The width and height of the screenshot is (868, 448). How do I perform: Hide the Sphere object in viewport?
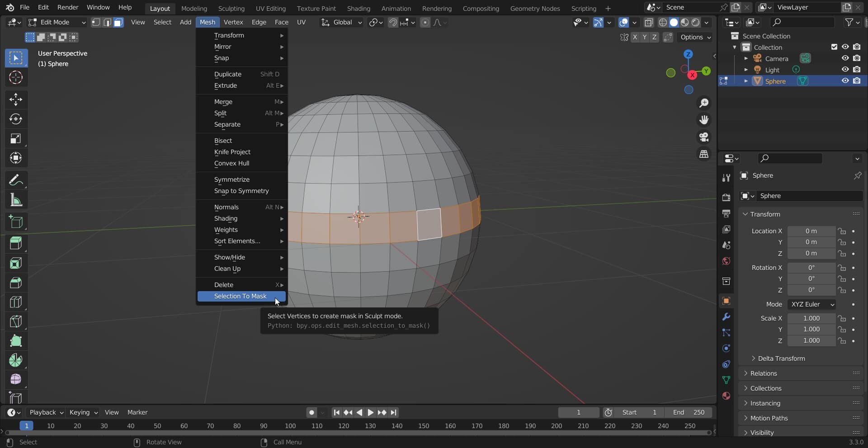coord(845,81)
